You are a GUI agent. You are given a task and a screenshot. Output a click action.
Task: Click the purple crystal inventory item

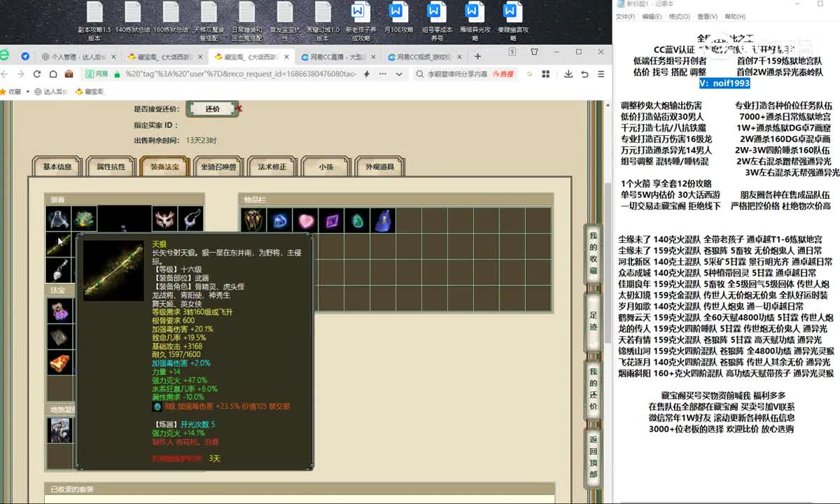(331, 220)
